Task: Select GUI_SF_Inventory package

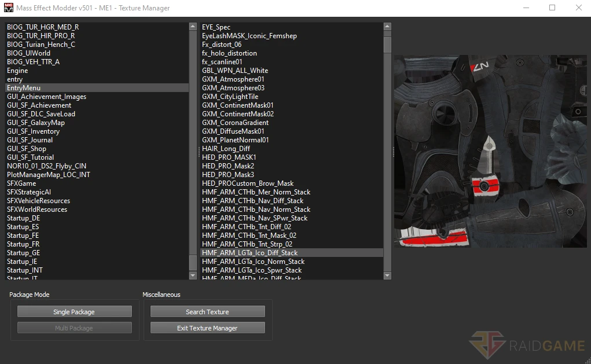Action: tap(97, 131)
